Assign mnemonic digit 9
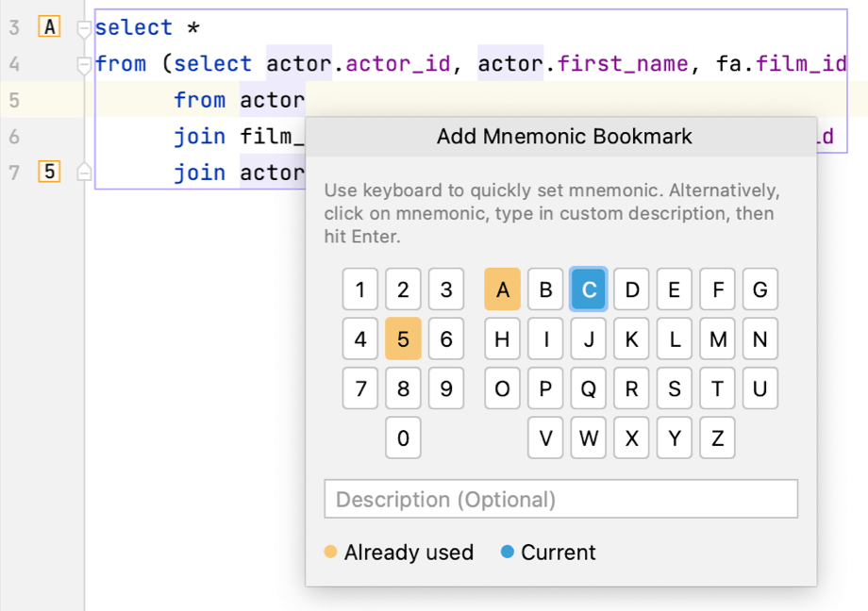 pos(446,388)
